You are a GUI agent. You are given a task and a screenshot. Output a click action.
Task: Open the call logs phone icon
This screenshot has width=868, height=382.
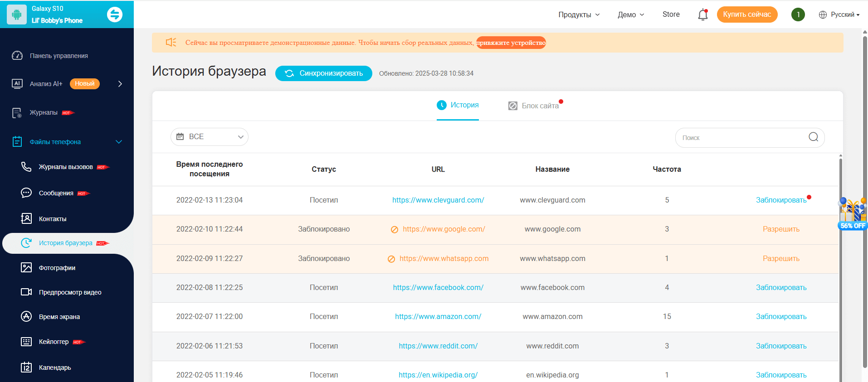[26, 167]
